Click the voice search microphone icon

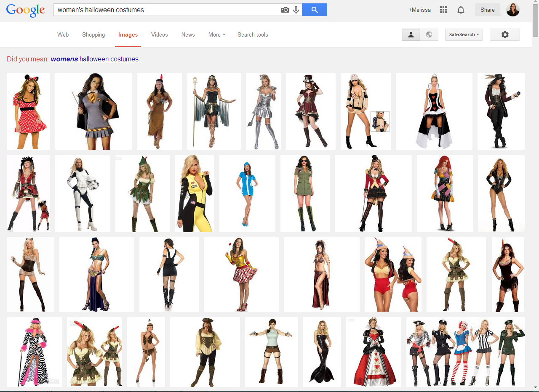pyautogui.click(x=296, y=10)
